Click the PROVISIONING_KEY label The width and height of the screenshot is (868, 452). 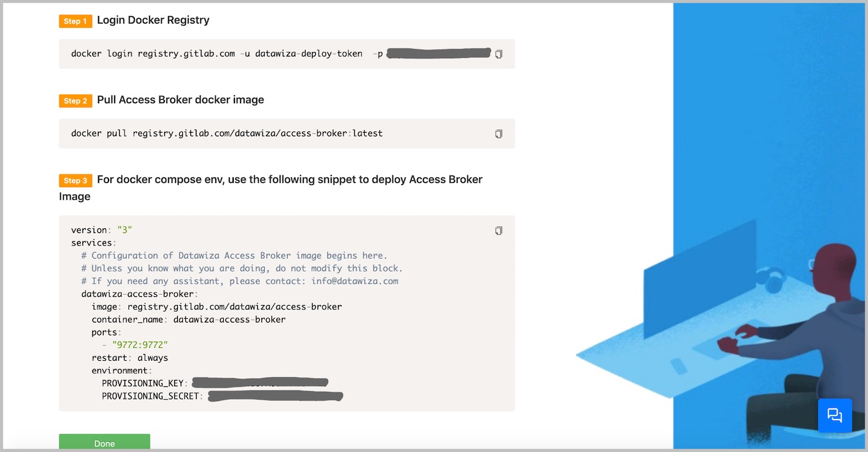coord(145,383)
